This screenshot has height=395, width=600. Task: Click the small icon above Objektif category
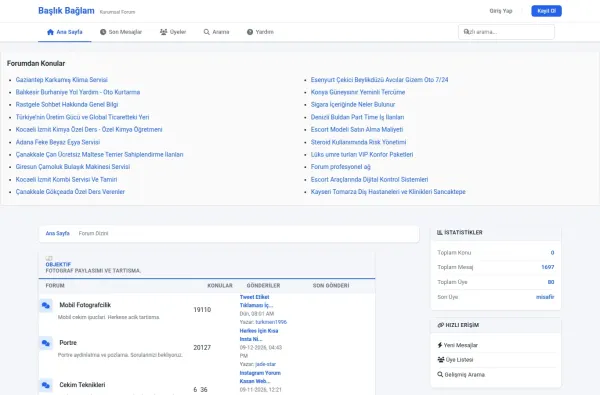coord(49,258)
